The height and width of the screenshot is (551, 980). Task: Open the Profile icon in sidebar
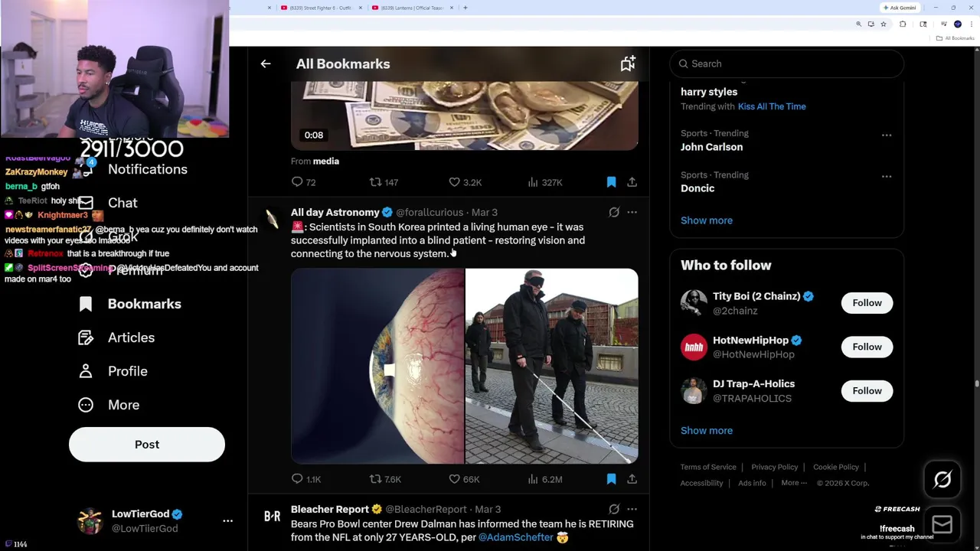(86, 371)
